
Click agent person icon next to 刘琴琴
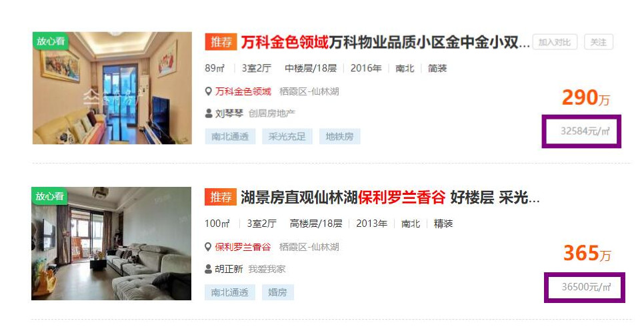pos(209,113)
